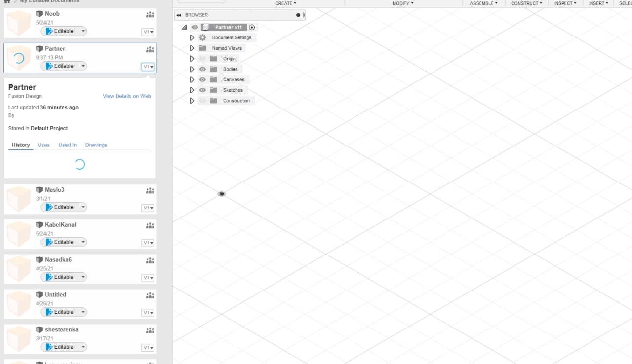This screenshot has height=364, width=632.
Task: Activate Partner v11 component radio button
Action: click(x=252, y=28)
